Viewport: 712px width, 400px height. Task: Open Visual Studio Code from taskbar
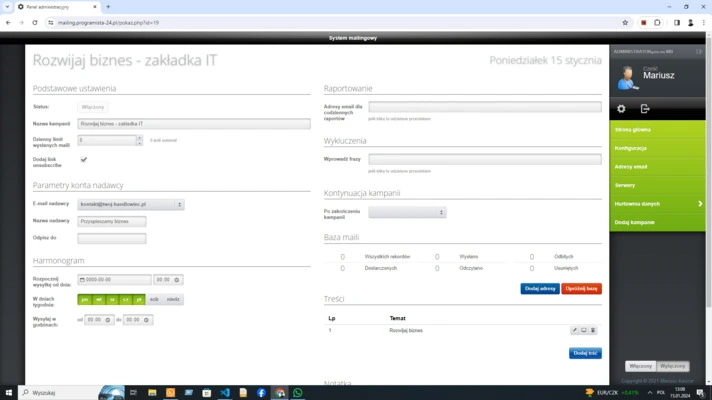tap(225, 393)
